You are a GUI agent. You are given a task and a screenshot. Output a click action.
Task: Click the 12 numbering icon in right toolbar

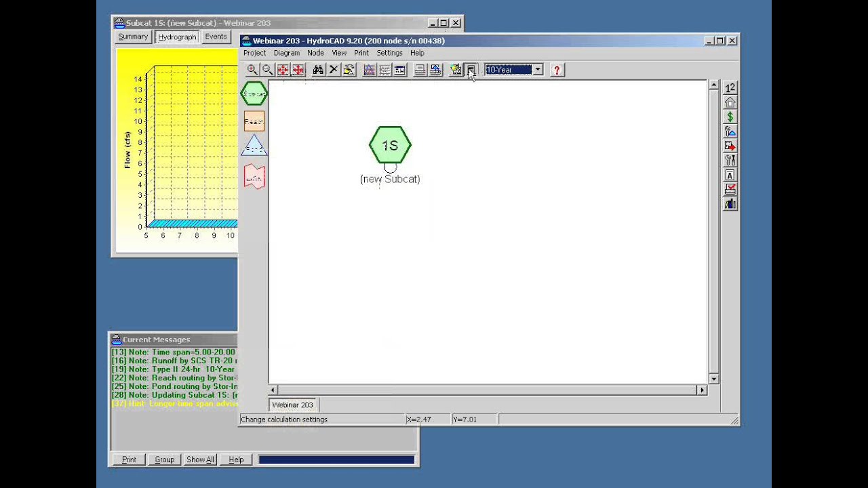[730, 88]
